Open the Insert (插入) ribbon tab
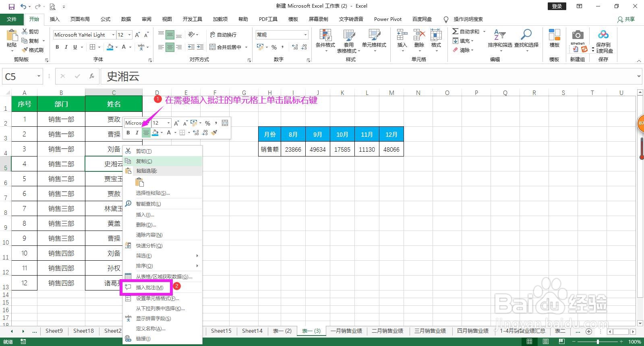 coord(54,19)
